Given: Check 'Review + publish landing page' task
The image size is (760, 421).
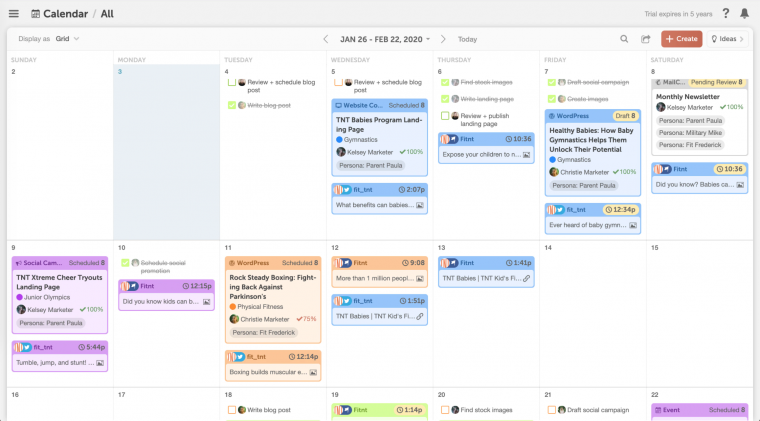Looking at the screenshot, I should (x=445, y=116).
